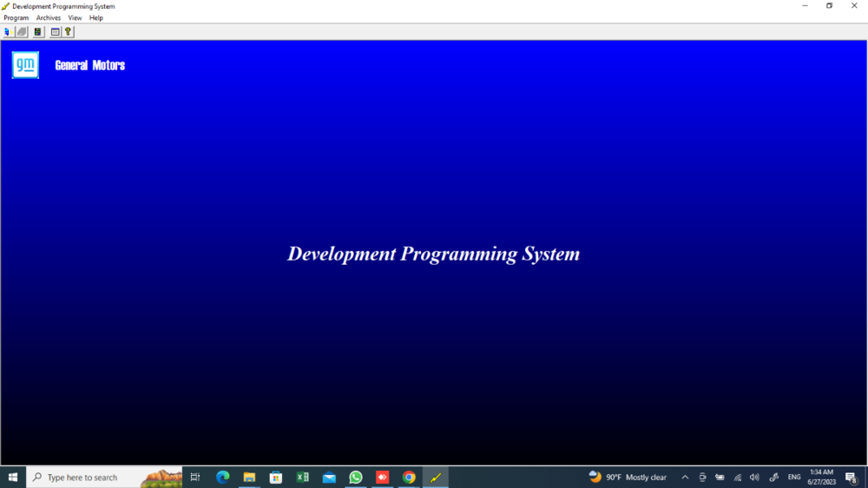The height and width of the screenshot is (488, 868).
Task: Open Microsoft Edge from the taskbar
Action: point(222,477)
